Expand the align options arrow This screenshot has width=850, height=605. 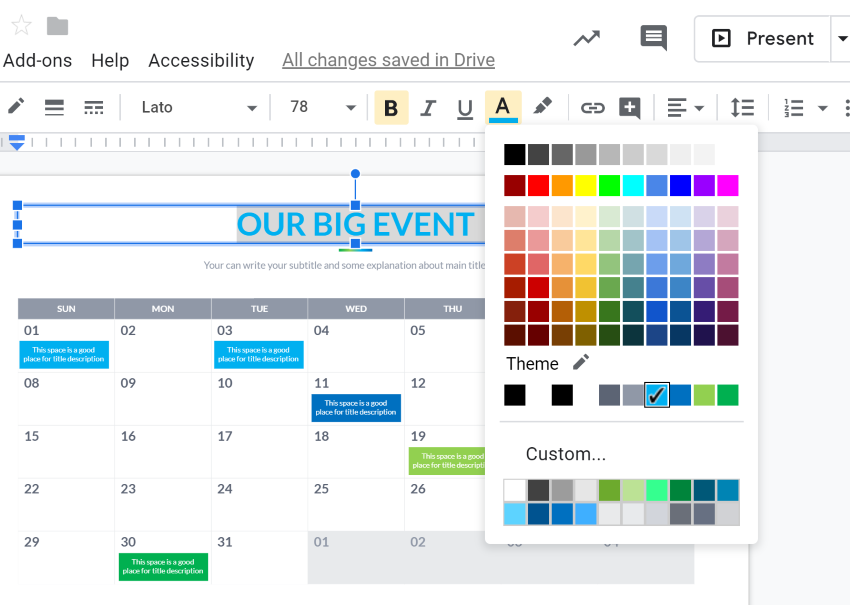coord(699,108)
